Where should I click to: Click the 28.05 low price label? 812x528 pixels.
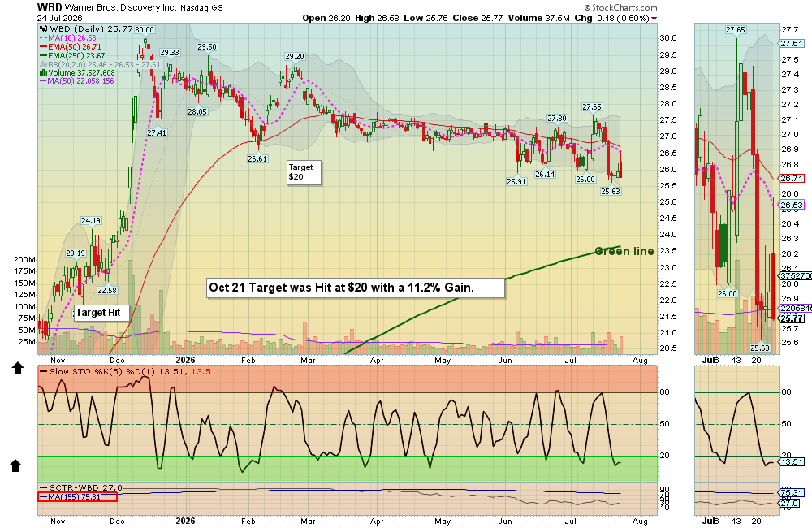pos(197,111)
